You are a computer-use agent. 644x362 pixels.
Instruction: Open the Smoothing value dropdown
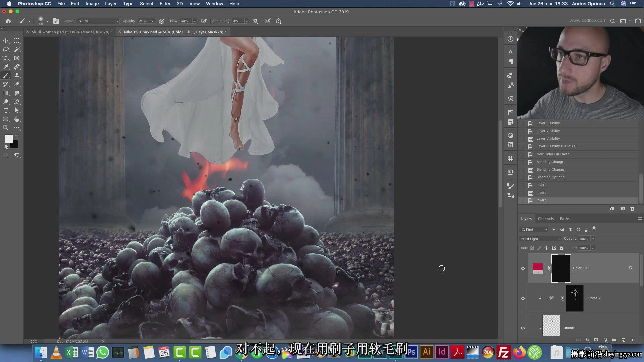(247, 21)
